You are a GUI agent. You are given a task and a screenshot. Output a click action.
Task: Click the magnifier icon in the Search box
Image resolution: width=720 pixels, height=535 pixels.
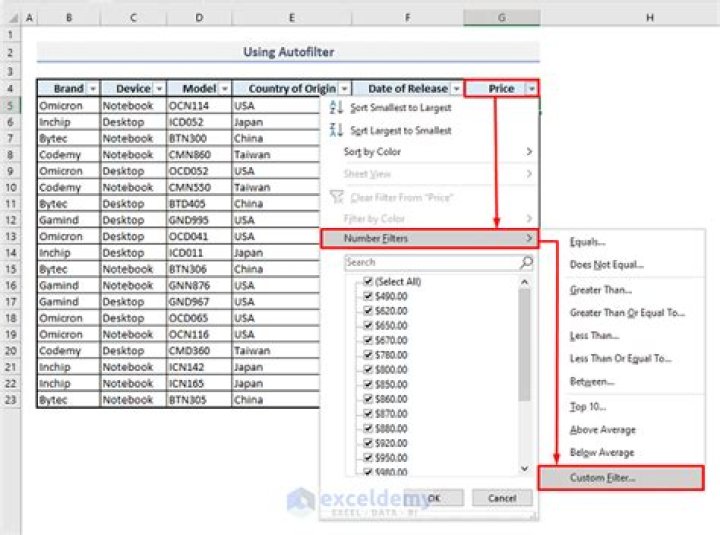point(526,262)
